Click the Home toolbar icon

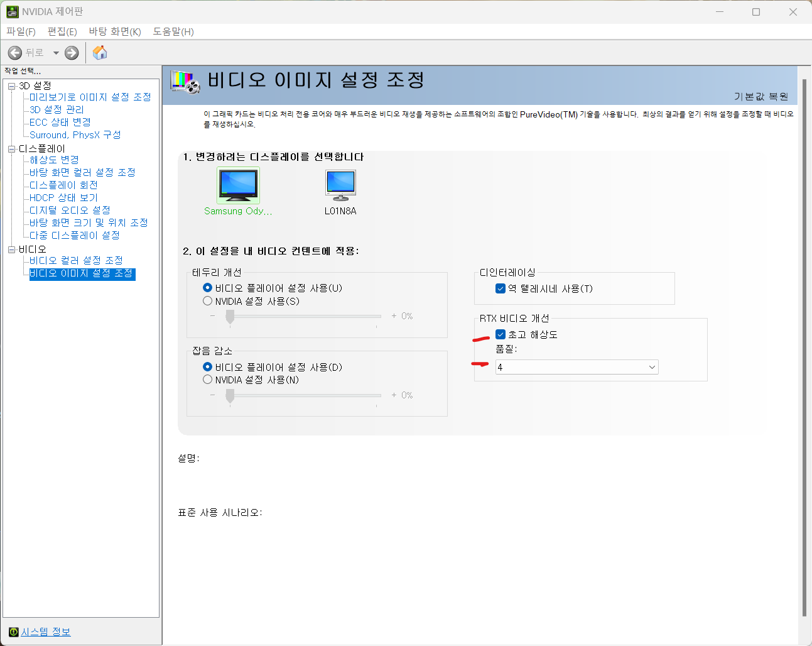point(100,53)
